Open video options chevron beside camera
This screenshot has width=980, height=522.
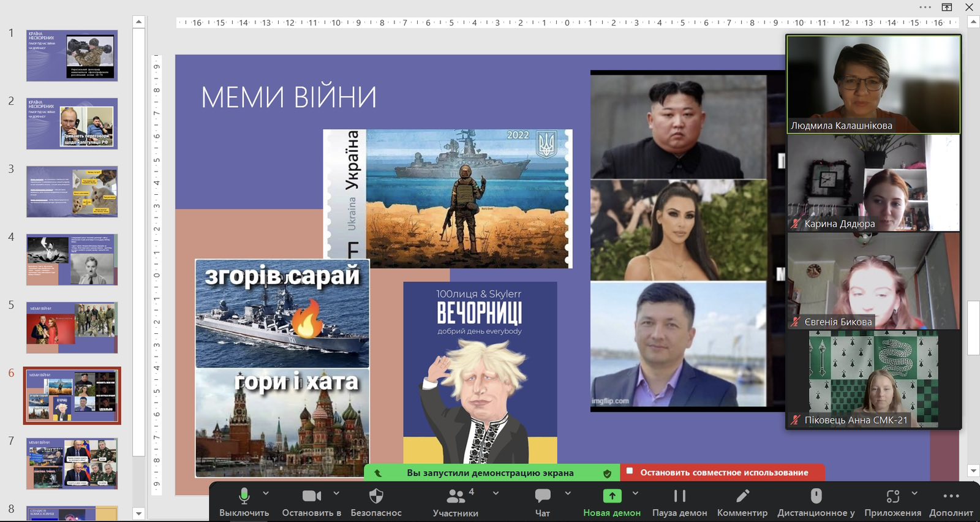click(336, 493)
